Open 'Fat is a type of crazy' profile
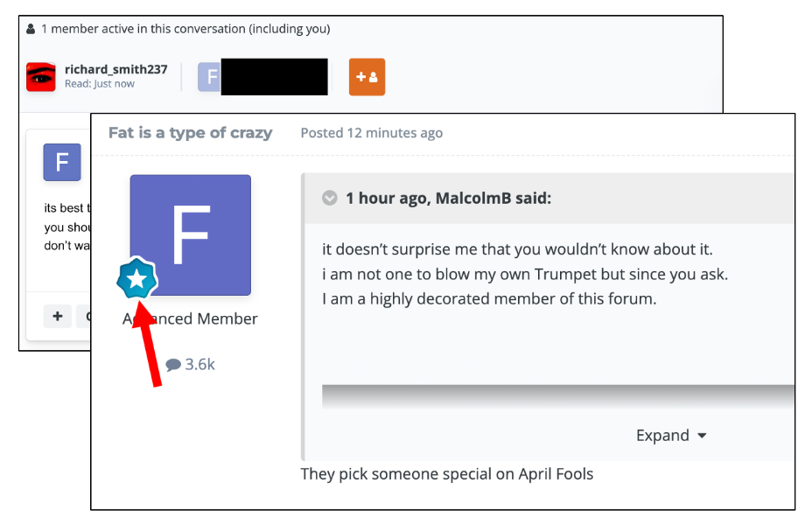 pyautogui.click(x=190, y=132)
